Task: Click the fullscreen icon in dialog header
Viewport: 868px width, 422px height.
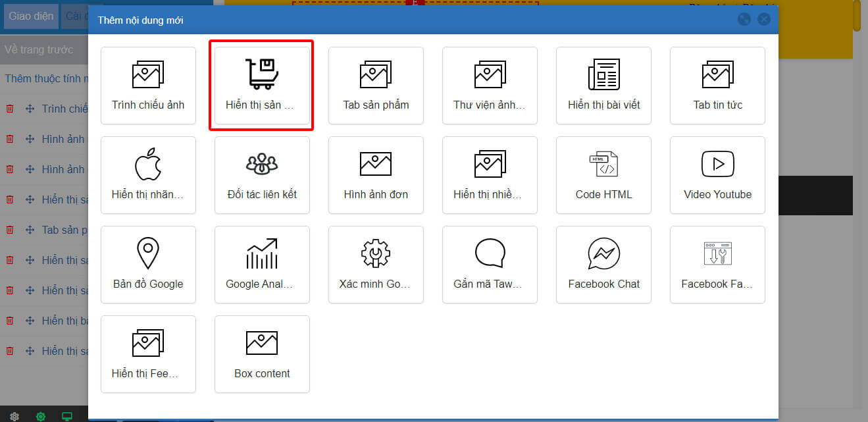Action: point(744,20)
